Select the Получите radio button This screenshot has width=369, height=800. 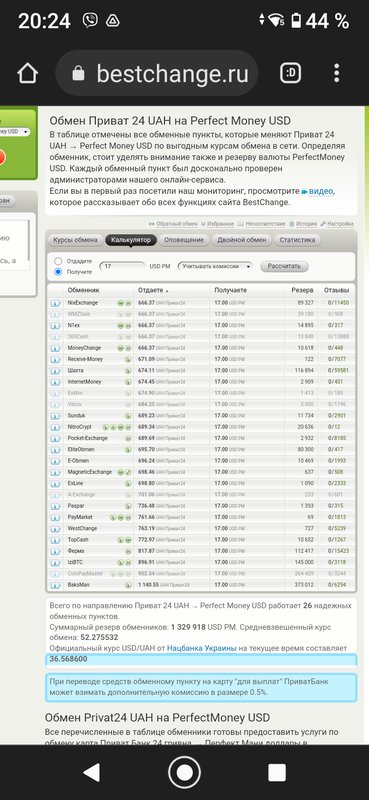coord(58,272)
